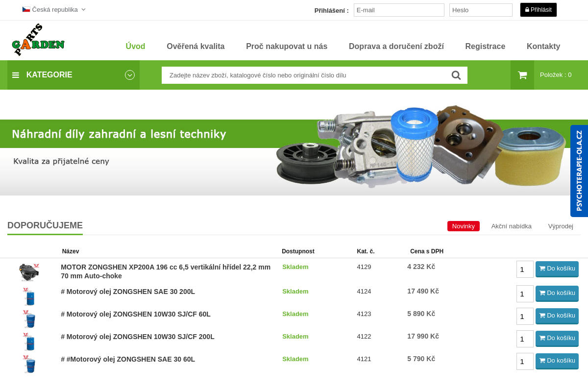Open the Česká republika country selector

pos(54,9)
